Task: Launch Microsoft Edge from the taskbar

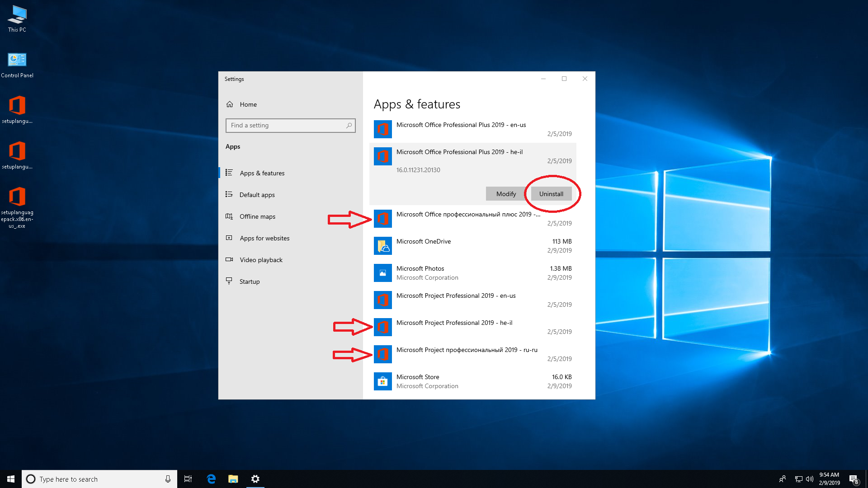Action: 211,479
